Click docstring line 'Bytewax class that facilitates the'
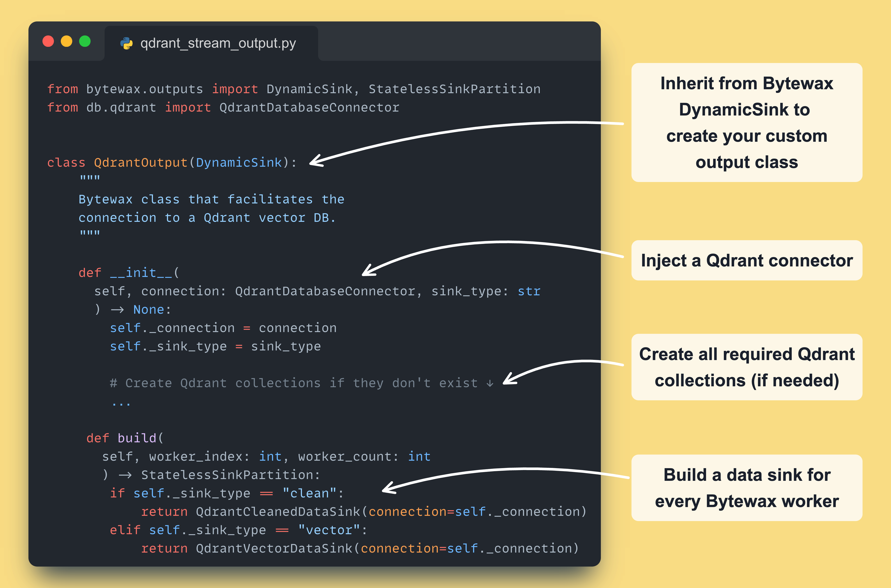891x588 pixels. click(212, 199)
